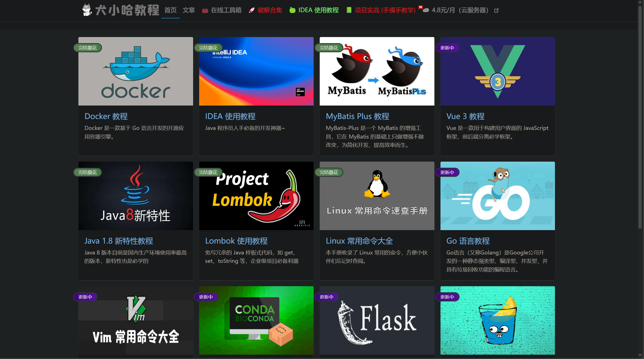Click the husky dog site logo

pyautogui.click(x=87, y=10)
